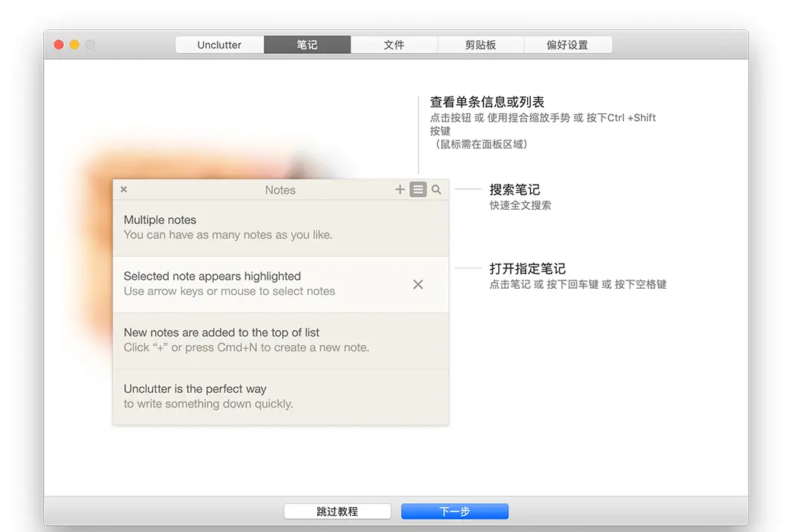Open the 偏好设置 tab

[x=567, y=45]
